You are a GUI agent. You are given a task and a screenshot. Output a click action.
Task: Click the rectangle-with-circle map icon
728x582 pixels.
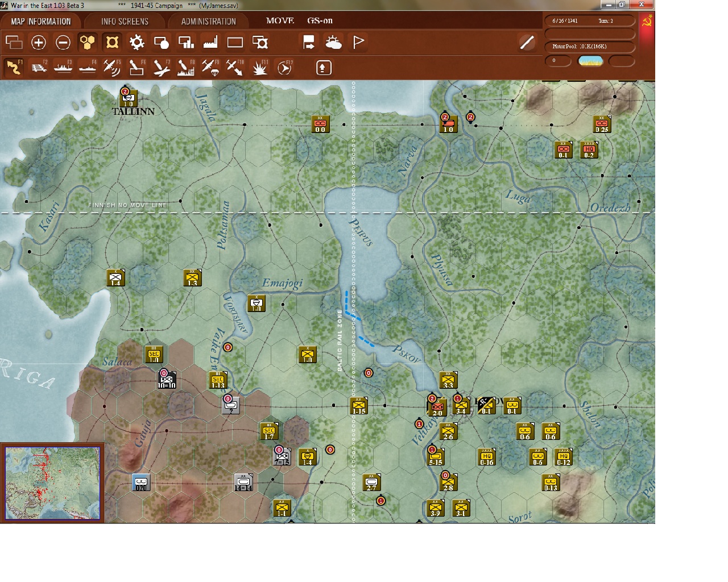click(x=162, y=42)
